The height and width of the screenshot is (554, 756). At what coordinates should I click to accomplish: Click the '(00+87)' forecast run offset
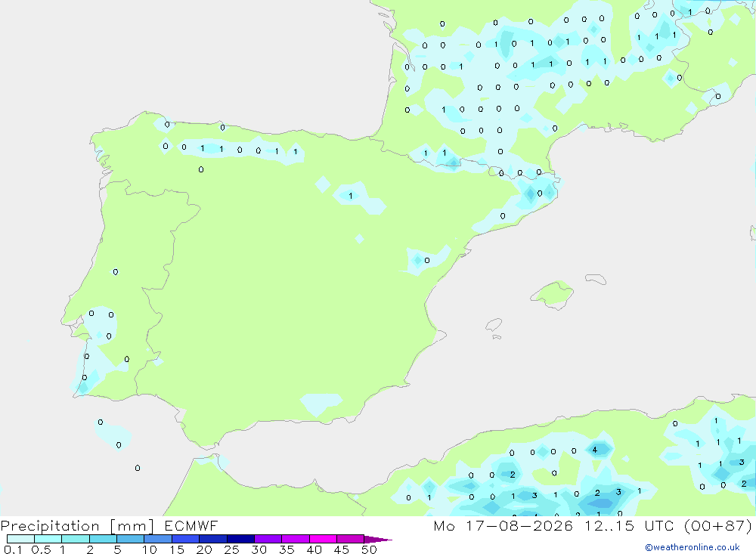tap(718, 525)
